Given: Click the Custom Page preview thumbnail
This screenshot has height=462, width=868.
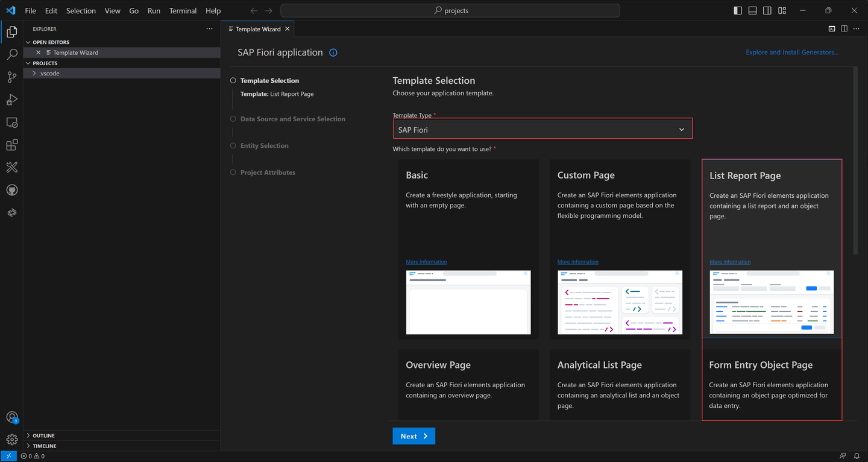Looking at the screenshot, I should click(620, 302).
